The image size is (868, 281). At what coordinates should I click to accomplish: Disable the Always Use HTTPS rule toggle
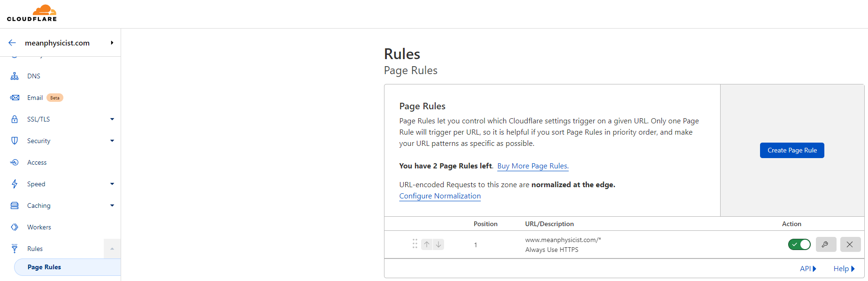click(x=799, y=244)
